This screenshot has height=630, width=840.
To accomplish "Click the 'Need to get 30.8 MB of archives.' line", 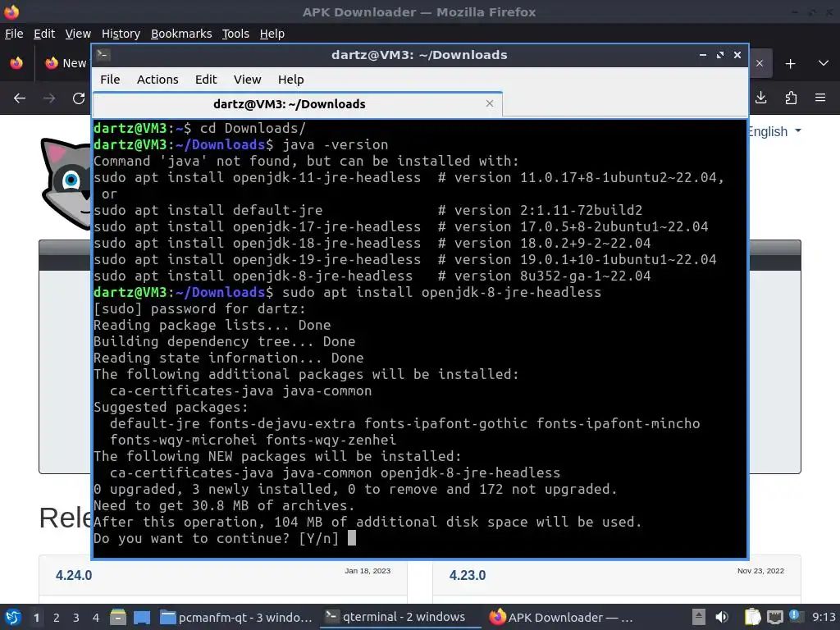I will [x=225, y=505].
